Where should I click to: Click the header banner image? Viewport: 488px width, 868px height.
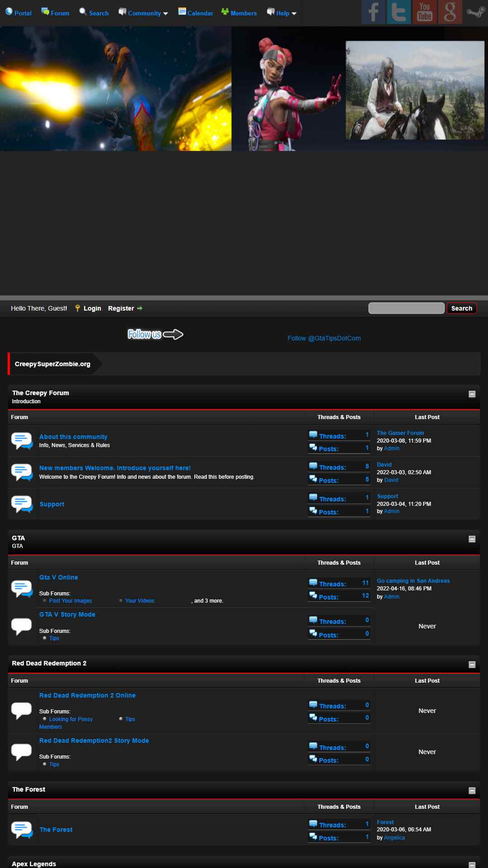pyautogui.click(x=244, y=89)
